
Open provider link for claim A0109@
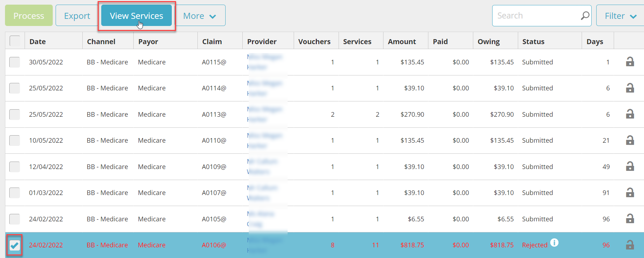pyautogui.click(x=262, y=167)
